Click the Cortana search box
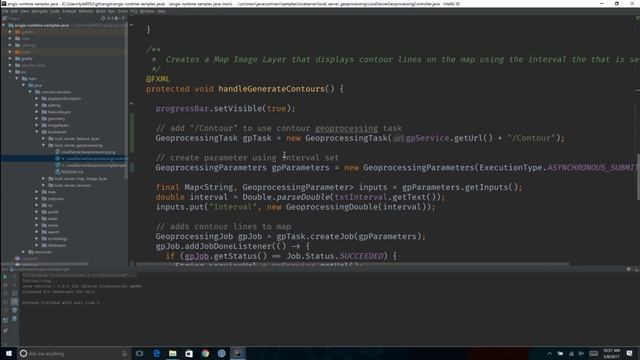Screen dimensions: 640x360 [x=73, y=353]
